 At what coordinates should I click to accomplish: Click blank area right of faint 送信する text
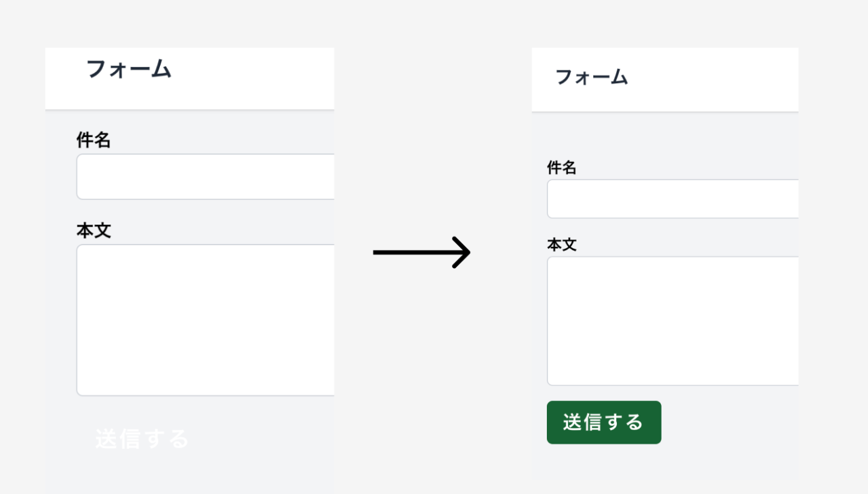coord(260,439)
